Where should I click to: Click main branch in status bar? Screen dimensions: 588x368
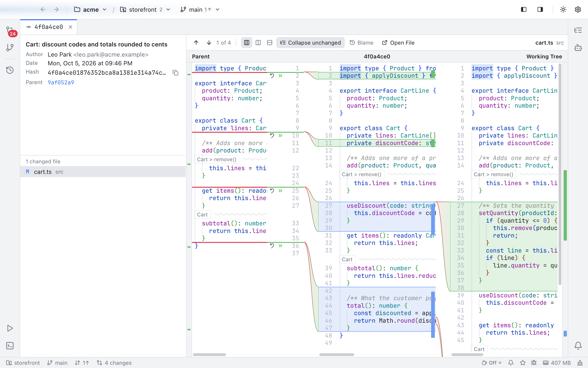57,363
